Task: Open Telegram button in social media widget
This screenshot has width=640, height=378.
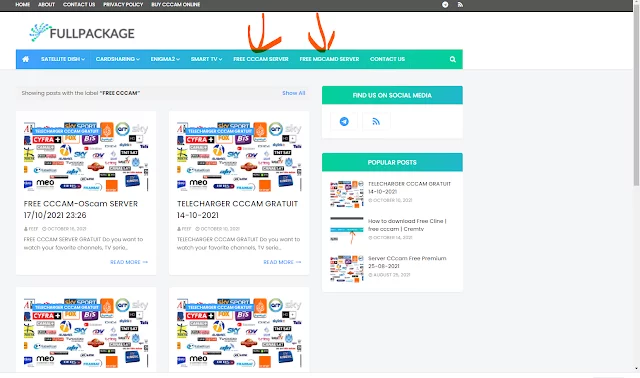Action: tap(344, 121)
